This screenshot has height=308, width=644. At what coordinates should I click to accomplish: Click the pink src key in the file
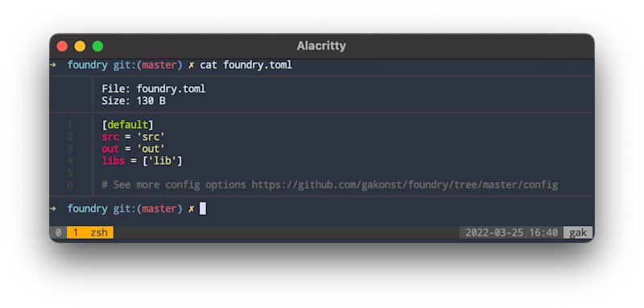click(x=110, y=137)
